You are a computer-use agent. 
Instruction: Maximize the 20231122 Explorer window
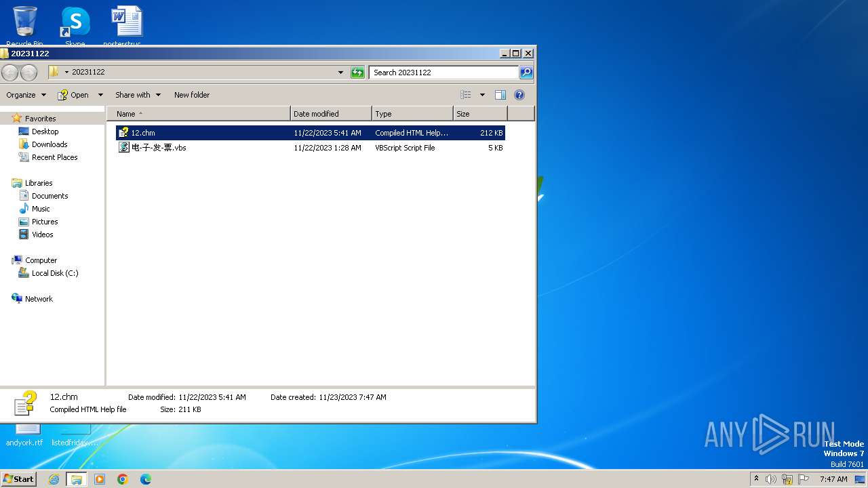point(515,53)
